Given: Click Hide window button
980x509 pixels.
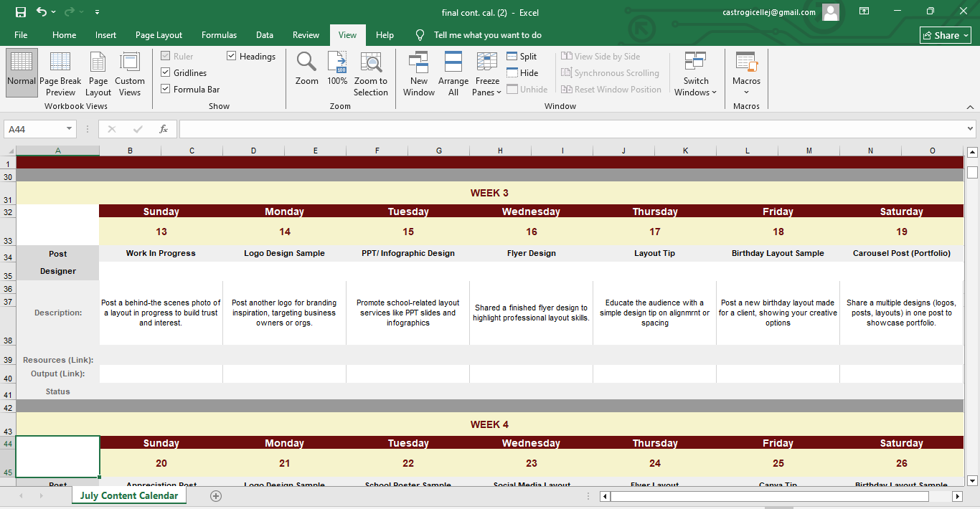Looking at the screenshot, I should click(522, 73).
